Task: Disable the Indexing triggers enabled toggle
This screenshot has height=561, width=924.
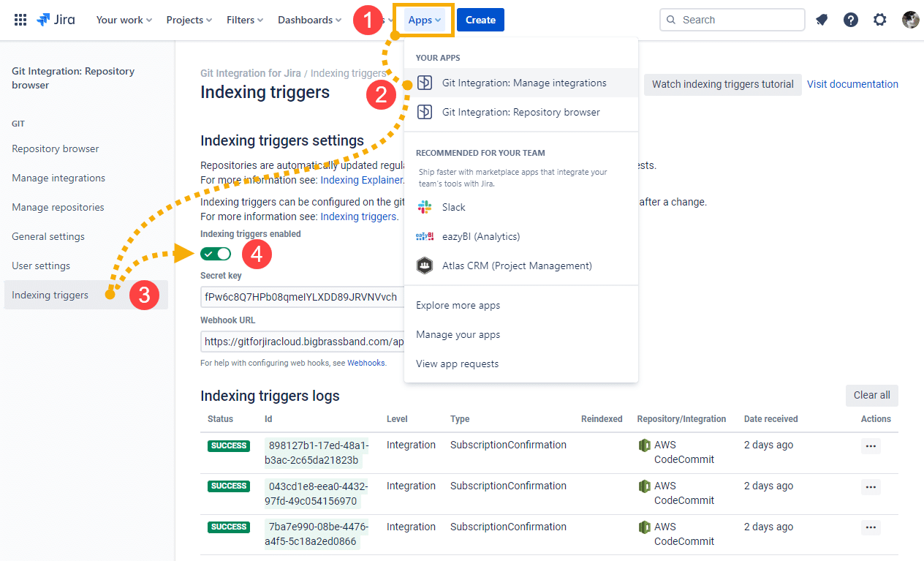Action: click(x=216, y=254)
